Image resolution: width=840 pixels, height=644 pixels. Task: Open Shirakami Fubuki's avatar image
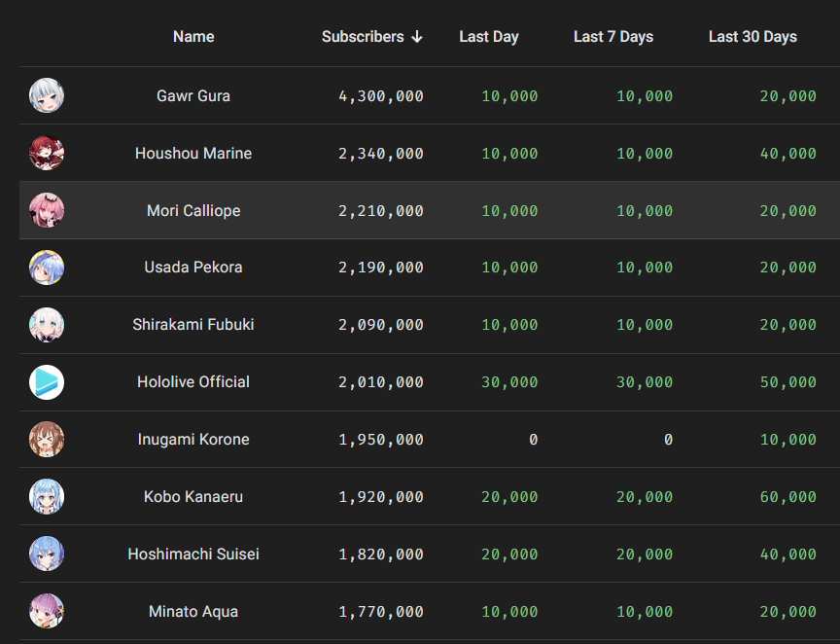[47, 325]
